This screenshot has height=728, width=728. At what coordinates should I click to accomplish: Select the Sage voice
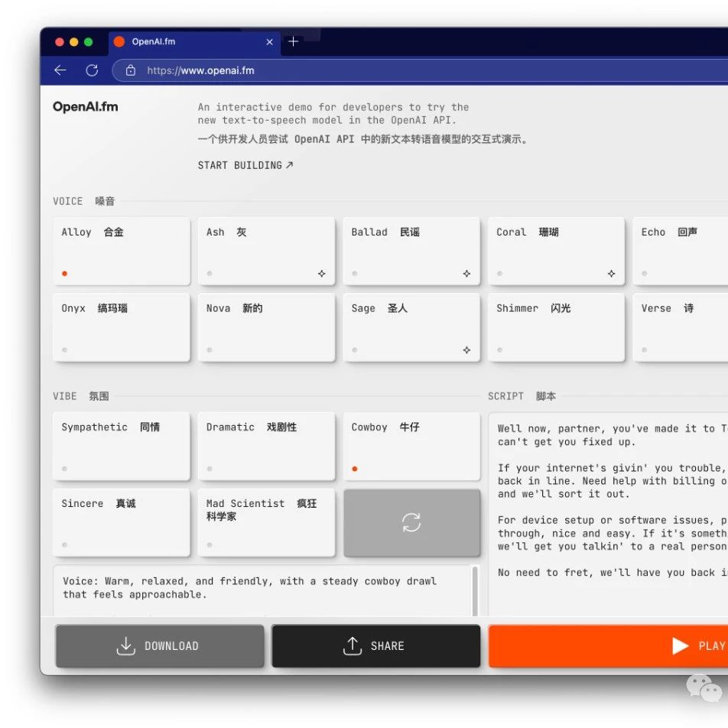tap(412, 327)
